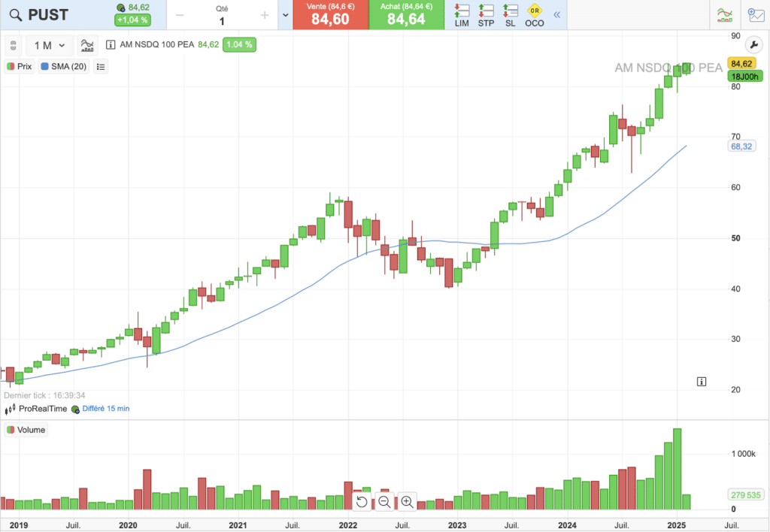Click the search magnifier next to PUST
The image size is (770, 532).
(16, 15)
